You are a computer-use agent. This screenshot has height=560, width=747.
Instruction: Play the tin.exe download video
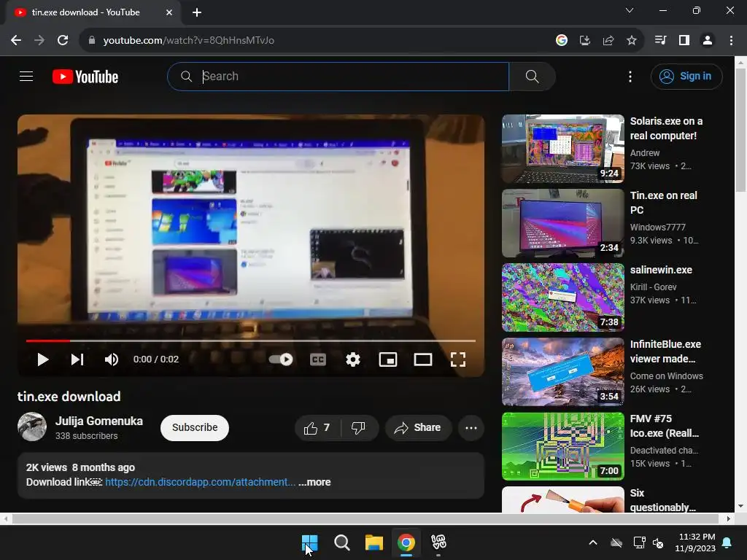coord(42,359)
